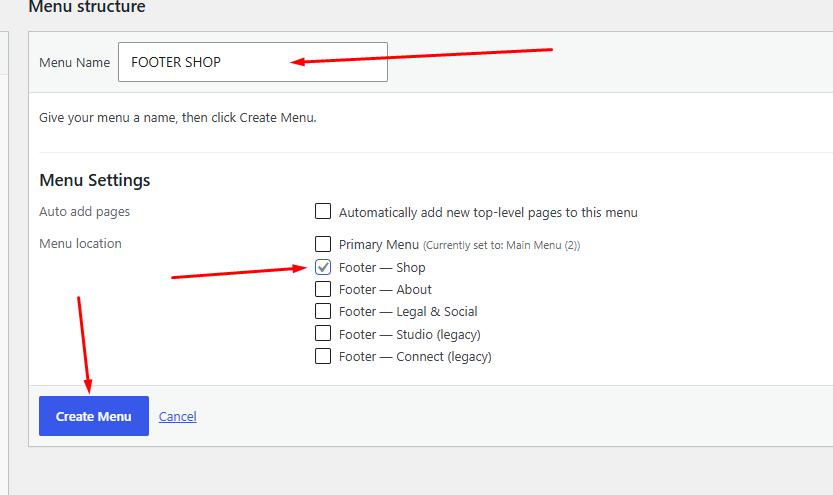833x495 pixels.
Task: Click the Create Menu button
Action: point(94,416)
